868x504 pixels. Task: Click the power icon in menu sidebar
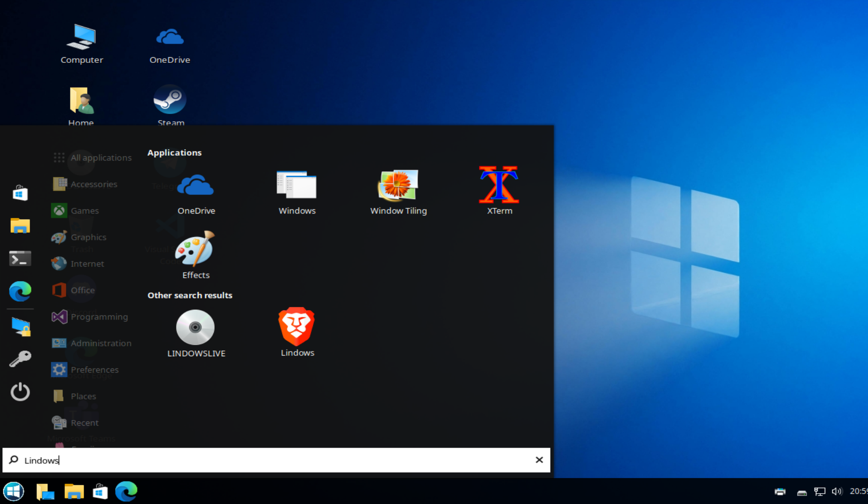[x=20, y=391]
